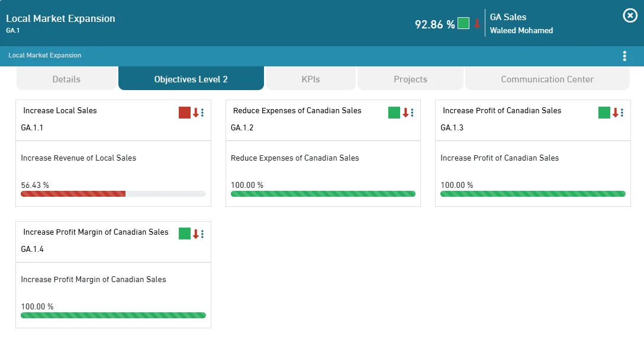Open options menu for Reduce Expenses card
Image resolution: width=644 pixels, height=339 pixels.
412,113
